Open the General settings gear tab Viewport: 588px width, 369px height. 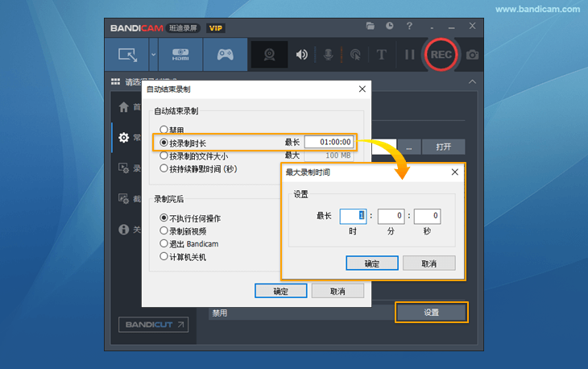click(124, 138)
